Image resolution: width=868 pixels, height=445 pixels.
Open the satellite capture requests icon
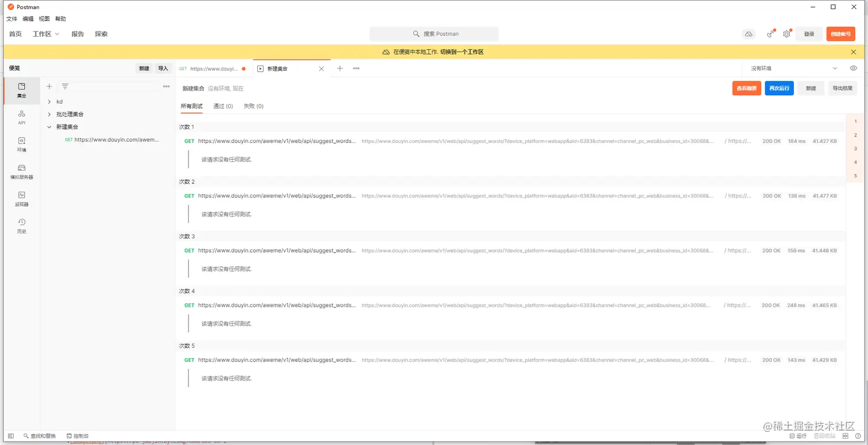pos(770,34)
